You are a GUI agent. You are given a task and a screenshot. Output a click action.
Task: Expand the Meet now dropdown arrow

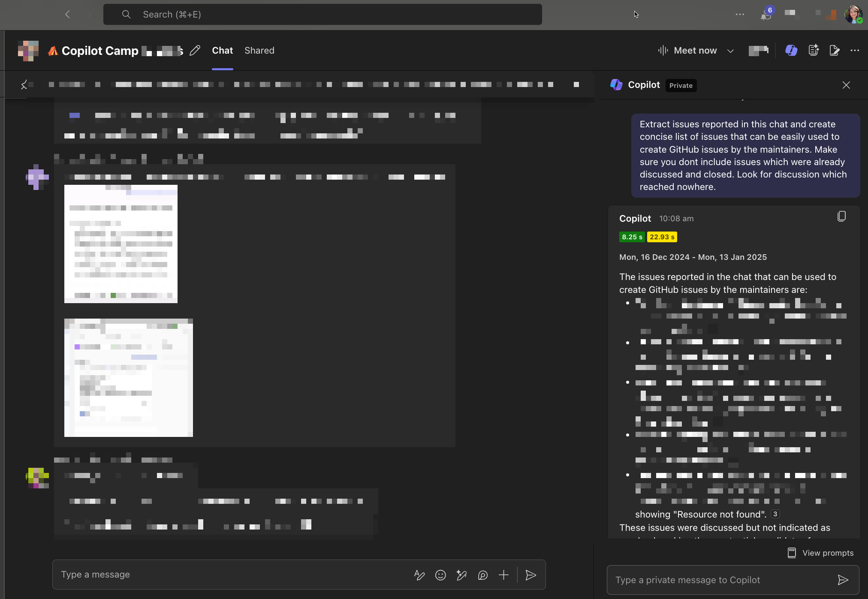pos(730,51)
